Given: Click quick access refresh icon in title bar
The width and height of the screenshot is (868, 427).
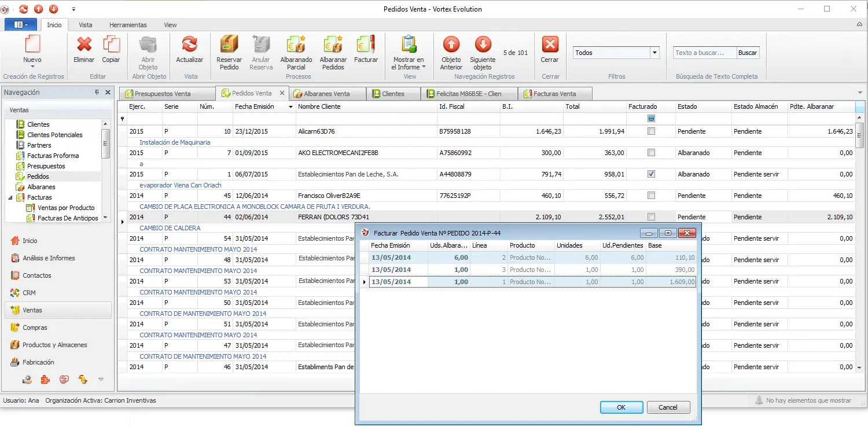Looking at the screenshot, I should [23, 9].
